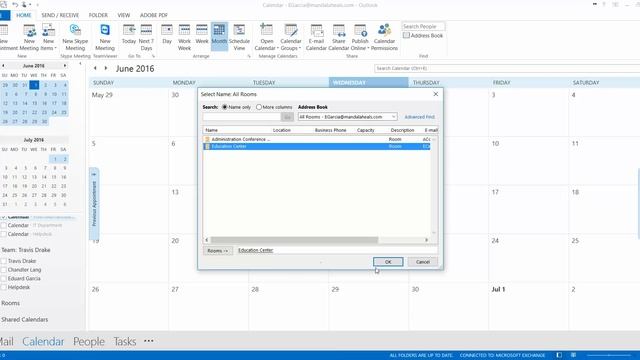Image resolution: width=640 pixels, height=360 pixels.
Task: Check the Chandler Lang calendar checkbox
Action: pyautogui.click(x=4, y=270)
